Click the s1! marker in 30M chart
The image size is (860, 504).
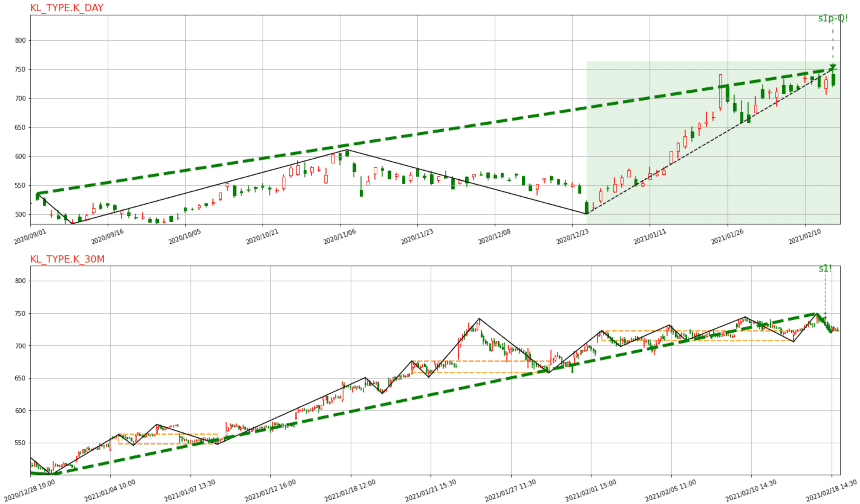click(x=825, y=269)
